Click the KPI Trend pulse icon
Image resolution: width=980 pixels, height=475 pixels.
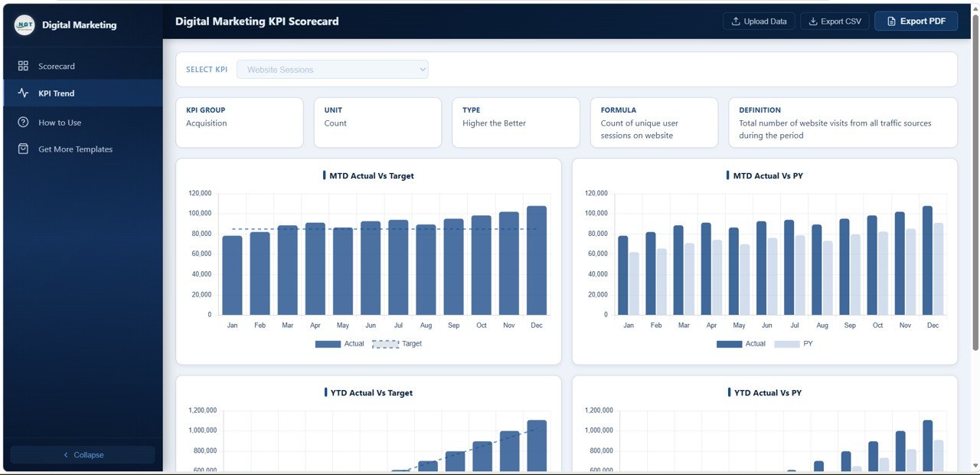click(x=24, y=93)
